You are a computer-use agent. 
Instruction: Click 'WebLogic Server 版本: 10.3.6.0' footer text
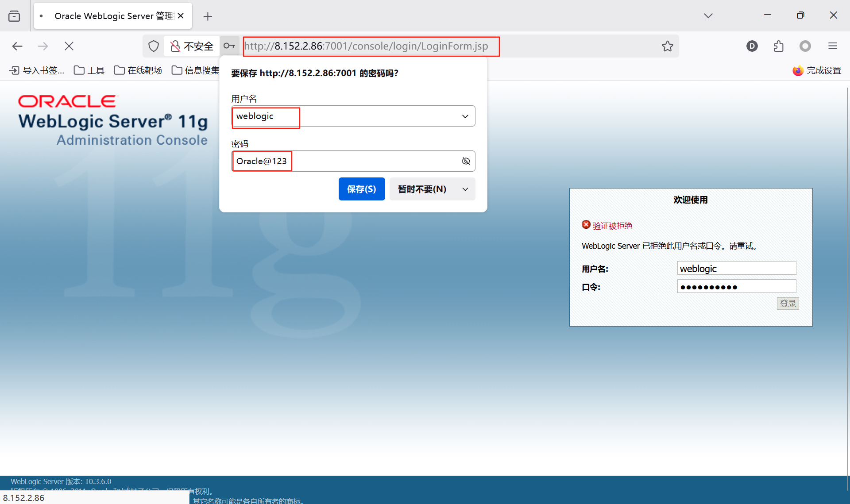tap(61, 481)
